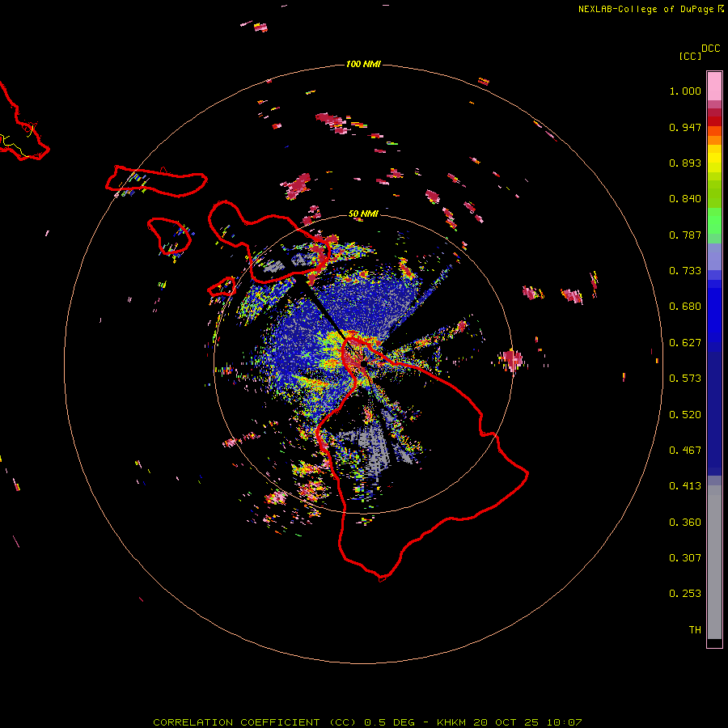Click the 50 NMI range ring label

pos(363,214)
